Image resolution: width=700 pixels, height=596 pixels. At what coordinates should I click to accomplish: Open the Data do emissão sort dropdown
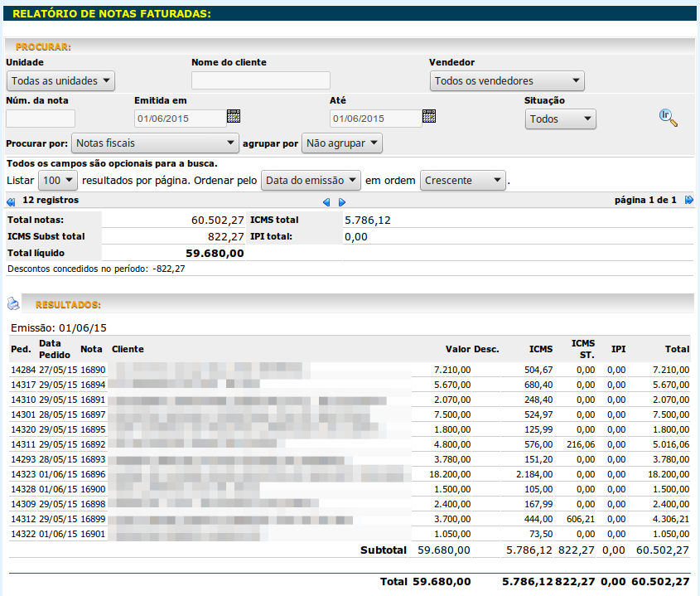point(311,180)
